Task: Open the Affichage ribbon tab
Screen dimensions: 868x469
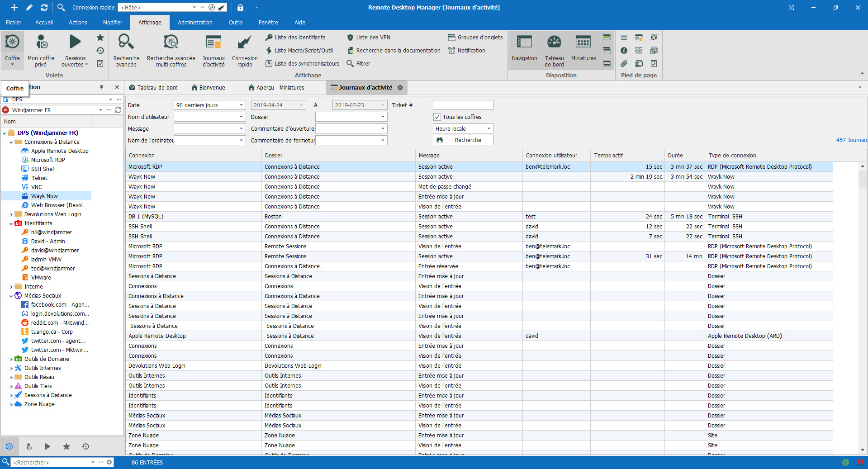Action: pos(150,22)
